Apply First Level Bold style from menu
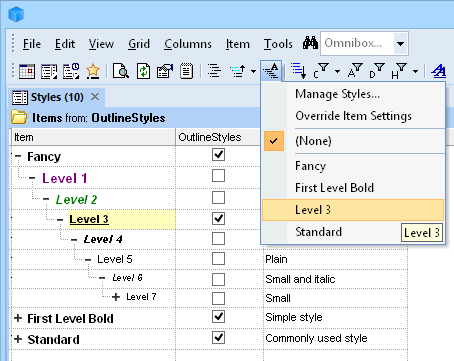 coord(353,188)
